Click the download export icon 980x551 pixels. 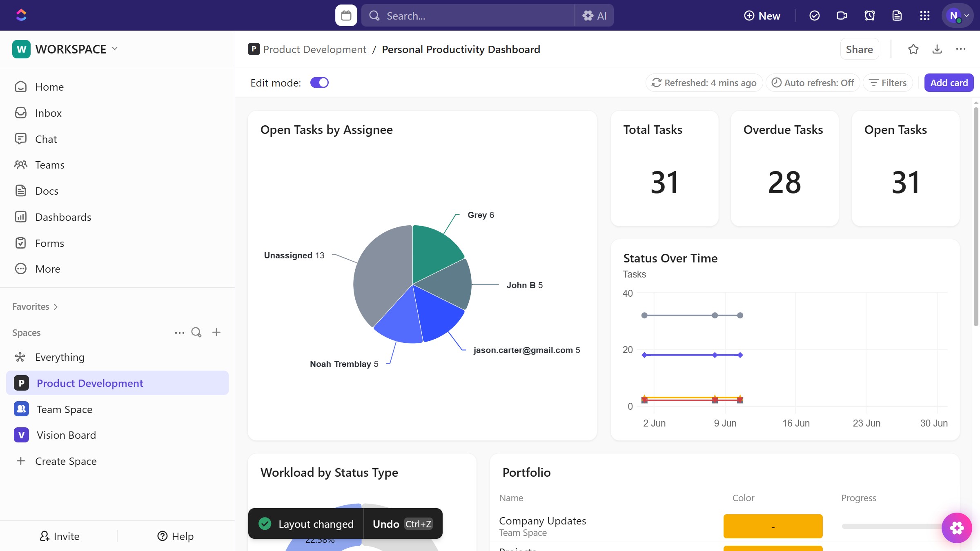[x=937, y=49]
